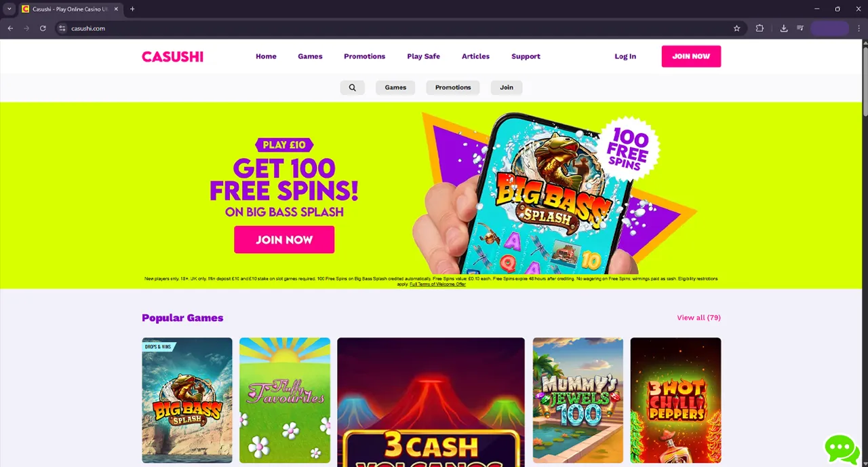Click the magnifier search icon

tap(352, 88)
